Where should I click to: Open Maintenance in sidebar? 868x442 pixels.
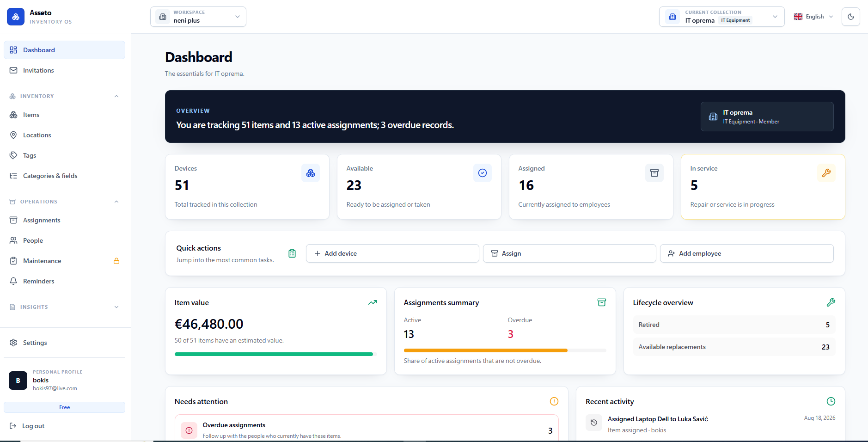pyautogui.click(x=64, y=261)
